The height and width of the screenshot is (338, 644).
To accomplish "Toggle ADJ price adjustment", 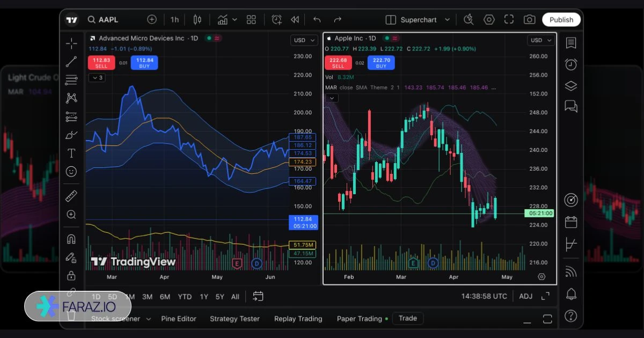I will pyautogui.click(x=525, y=296).
